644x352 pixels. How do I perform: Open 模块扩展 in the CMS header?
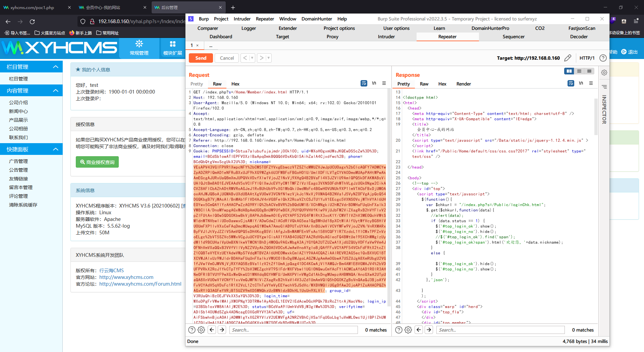(x=173, y=48)
